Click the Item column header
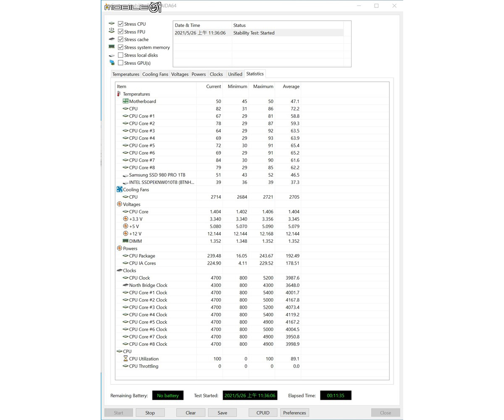The height and width of the screenshot is (420, 504). [156, 87]
